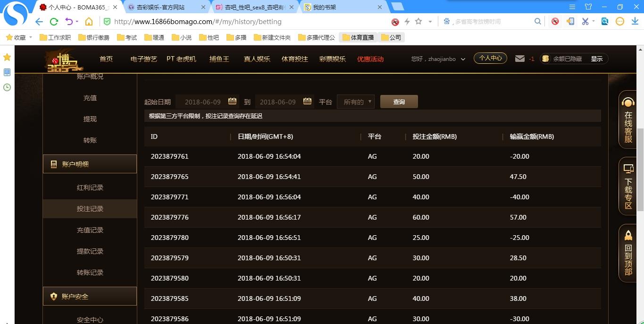The width and height of the screenshot is (644, 324).
Task: Open the PT 老虎机 navigation item
Action: (181, 59)
